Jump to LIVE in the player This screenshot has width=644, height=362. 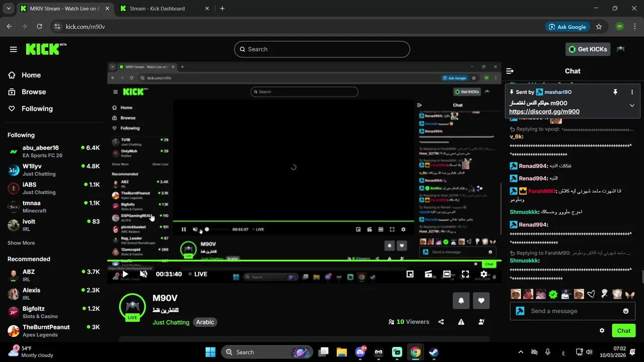pyautogui.click(x=198, y=274)
